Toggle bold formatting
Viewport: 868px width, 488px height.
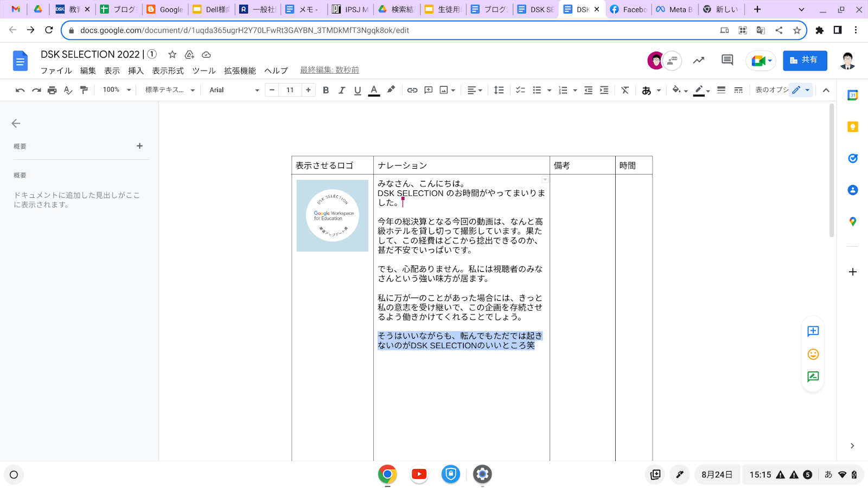click(326, 90)
